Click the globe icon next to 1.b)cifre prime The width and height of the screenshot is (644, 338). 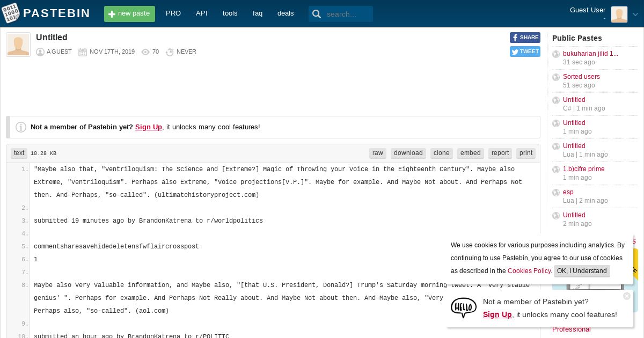pyautogui.click(x=556, y=170)
